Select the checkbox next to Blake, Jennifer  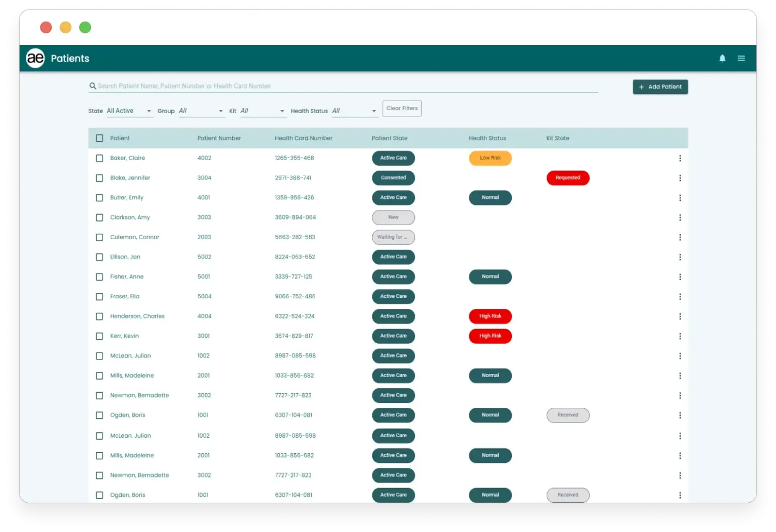click(99, 178)
